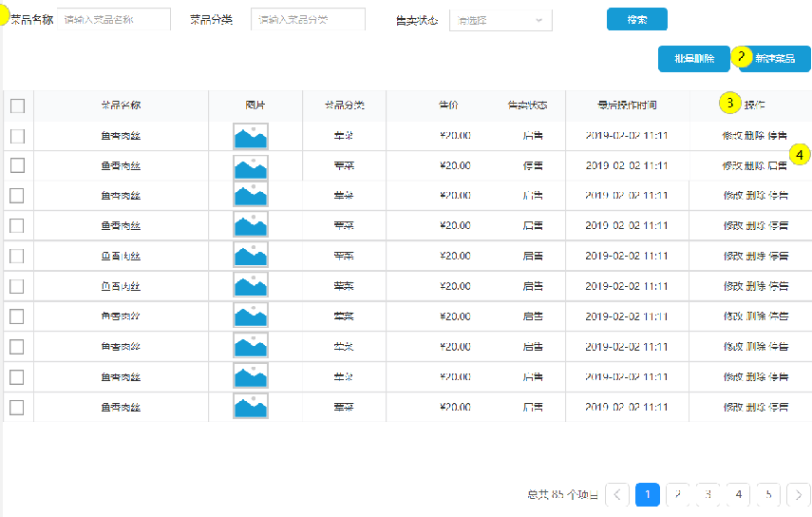The image size is (812, 517).
Task: Select the checkbox of the last table row
Action: click(17, 407)
